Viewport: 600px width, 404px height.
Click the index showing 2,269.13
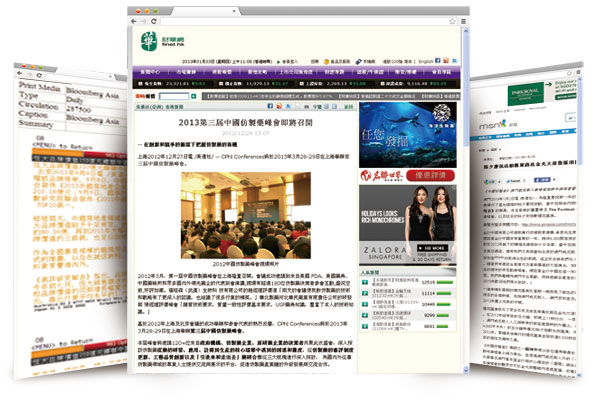pos(333,83)
